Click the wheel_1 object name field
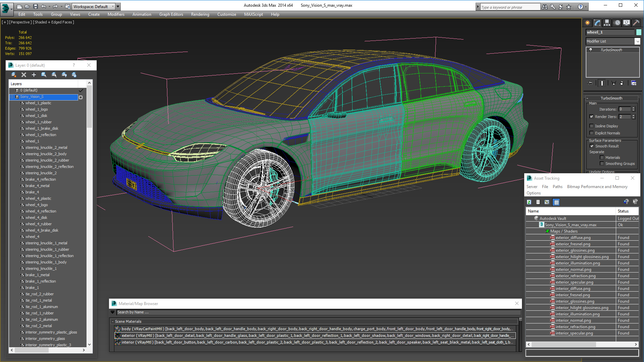 click(610, 32)
